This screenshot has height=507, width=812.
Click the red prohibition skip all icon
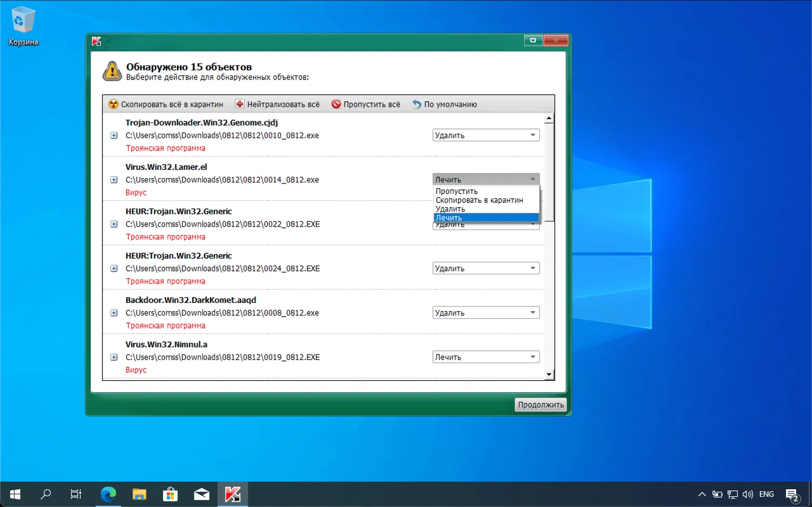point(336,104)
